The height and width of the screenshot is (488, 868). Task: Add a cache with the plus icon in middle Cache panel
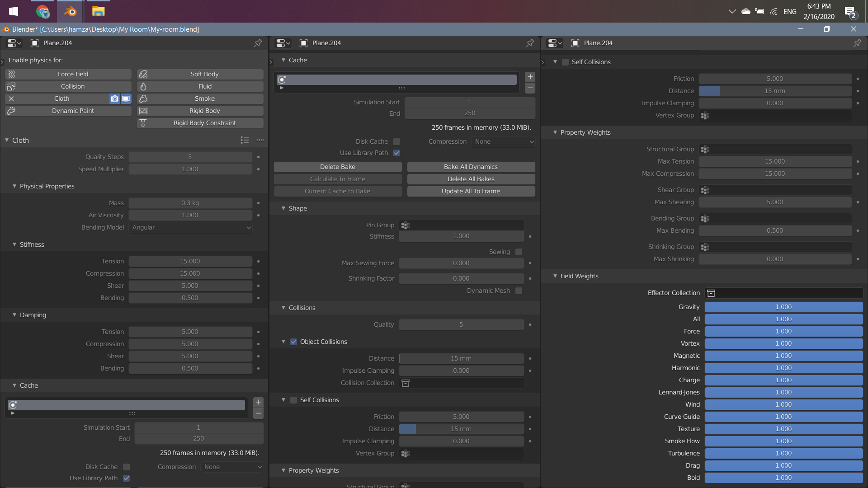530,77
